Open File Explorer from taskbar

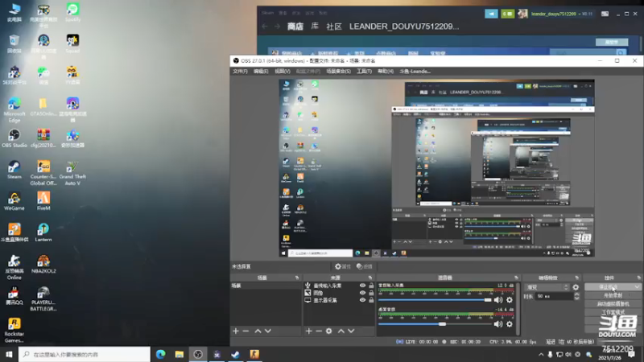click(179, 354)
